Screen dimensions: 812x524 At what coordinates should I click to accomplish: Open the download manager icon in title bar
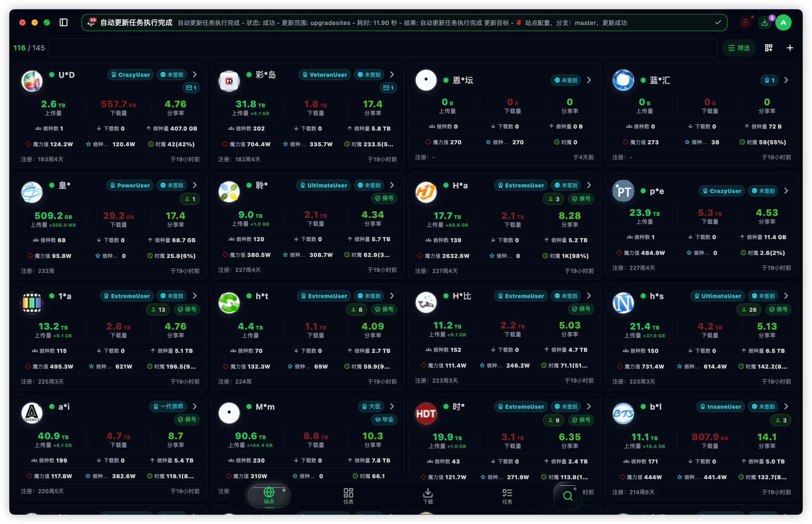coord(764,22)
